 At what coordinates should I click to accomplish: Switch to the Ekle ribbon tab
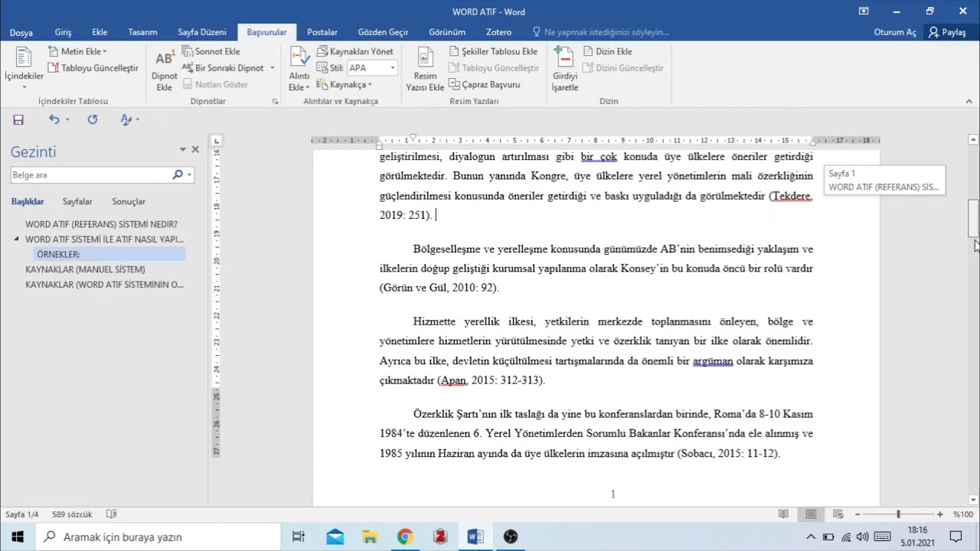tap(100, 32)
